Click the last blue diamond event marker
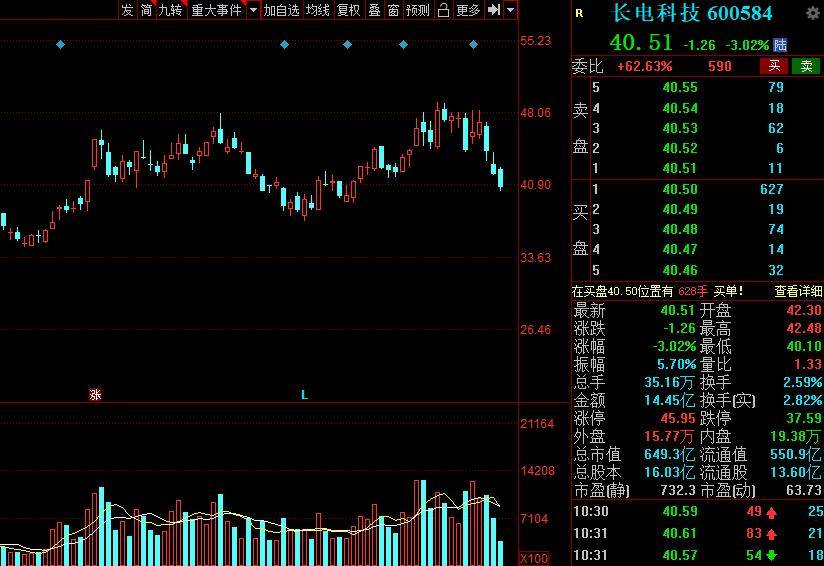 [x=473, y=45]
